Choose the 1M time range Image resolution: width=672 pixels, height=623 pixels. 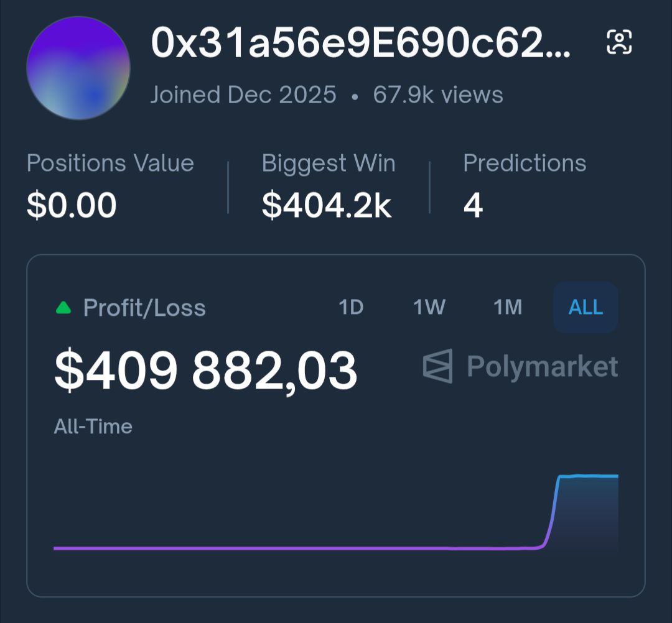pyautogui.click(x=508, y=307)
